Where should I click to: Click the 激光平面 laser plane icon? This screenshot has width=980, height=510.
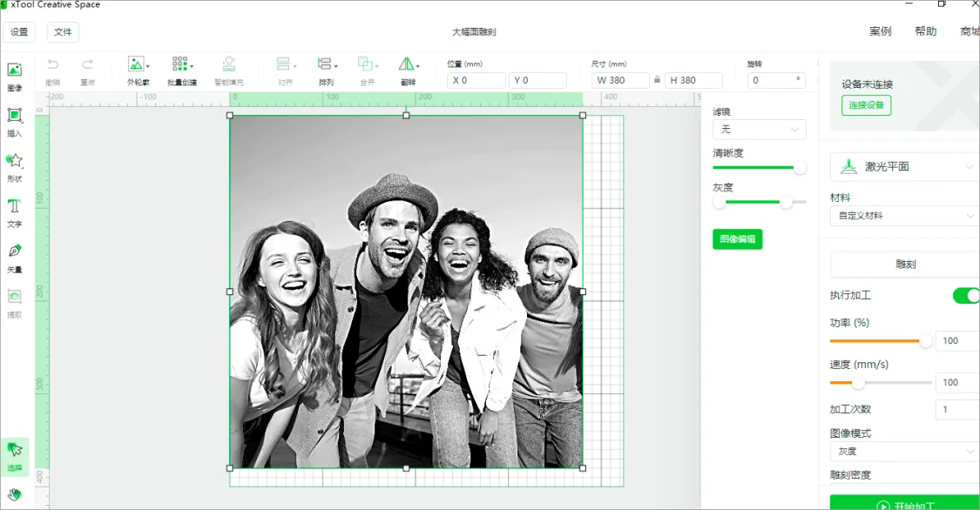point(848,166)
